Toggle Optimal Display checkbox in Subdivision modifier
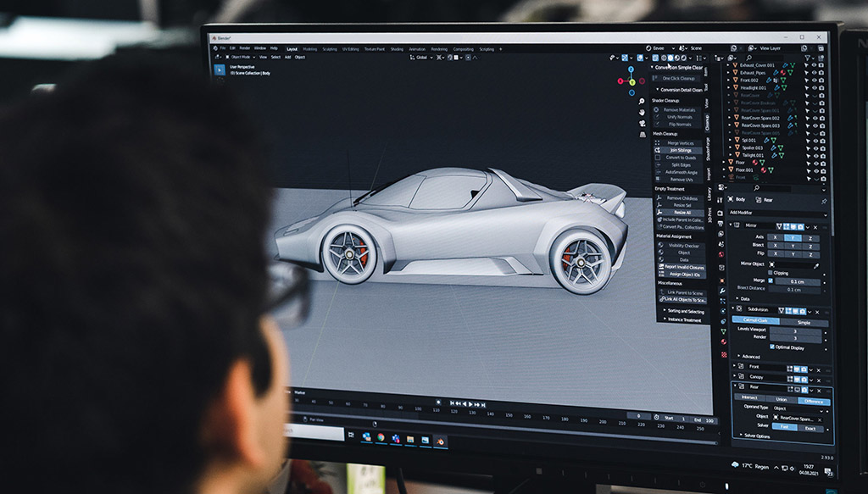 (x=772, y=347)
